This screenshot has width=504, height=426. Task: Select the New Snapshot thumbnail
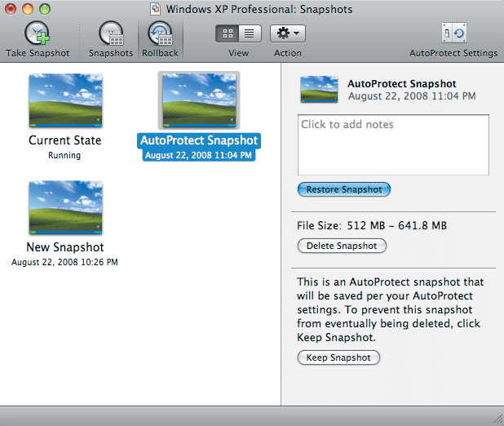65,207
